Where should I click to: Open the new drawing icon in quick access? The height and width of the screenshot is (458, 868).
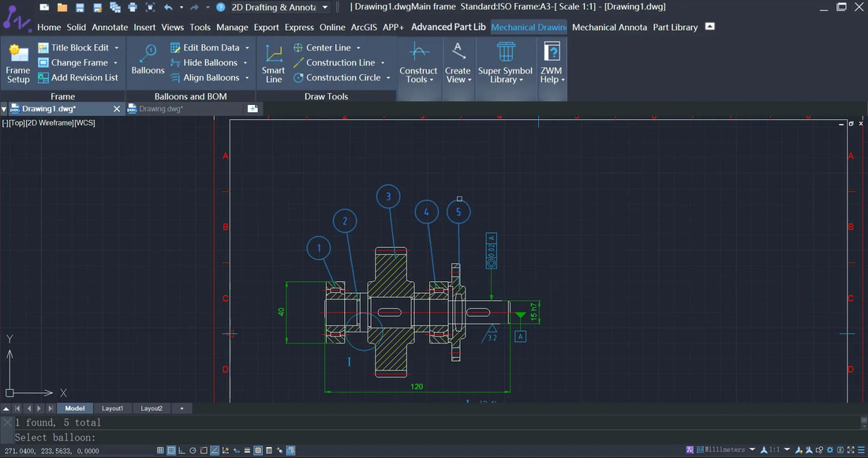pyautogui.click(x=45, y=7)
